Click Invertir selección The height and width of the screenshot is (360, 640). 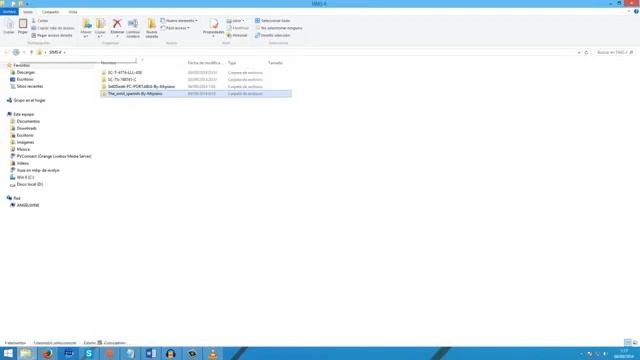pos(272,36)
